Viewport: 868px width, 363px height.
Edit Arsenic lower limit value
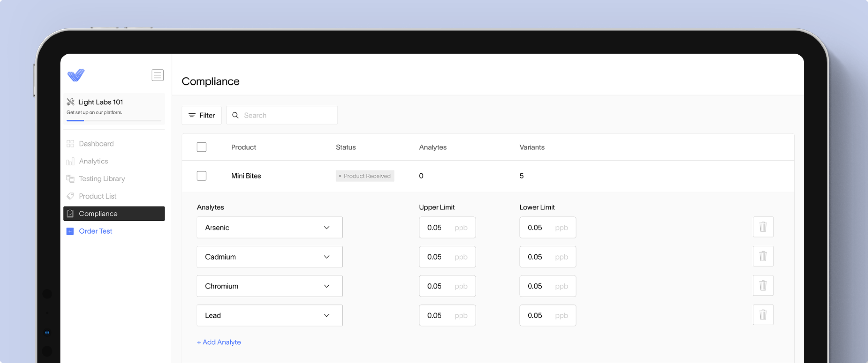[x=548, y=228]
